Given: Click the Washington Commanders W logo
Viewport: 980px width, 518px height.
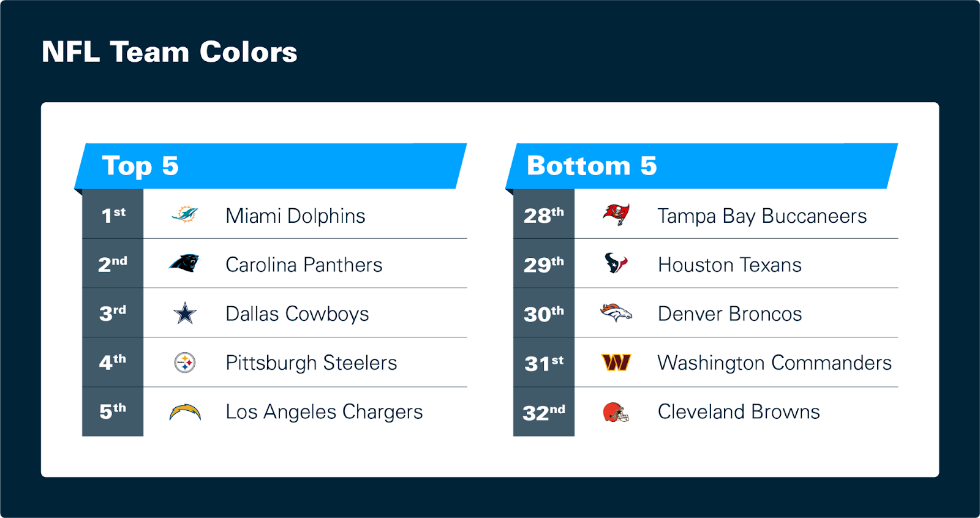Looking at the screenshot, I should pos(616,362).
